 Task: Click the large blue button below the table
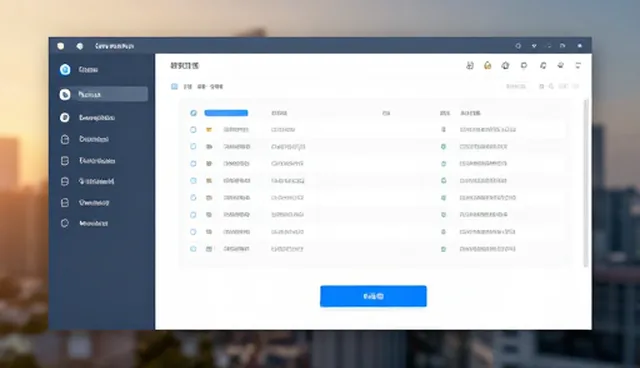tap(373, 296)
